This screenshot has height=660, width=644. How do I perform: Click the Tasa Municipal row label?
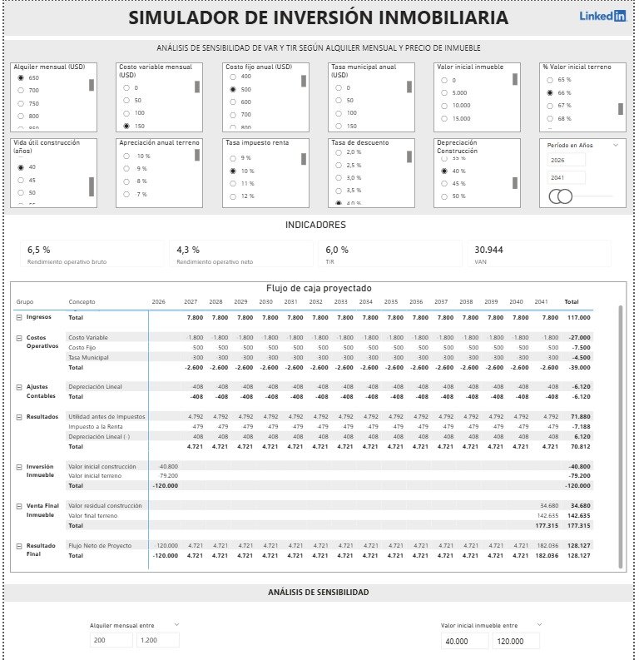tap(88, 357)
